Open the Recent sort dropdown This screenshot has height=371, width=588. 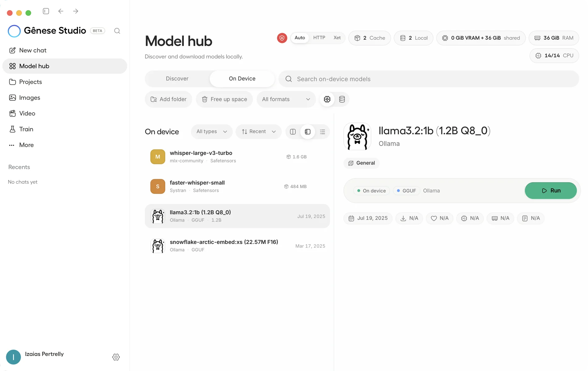click(x=258, y=132)
